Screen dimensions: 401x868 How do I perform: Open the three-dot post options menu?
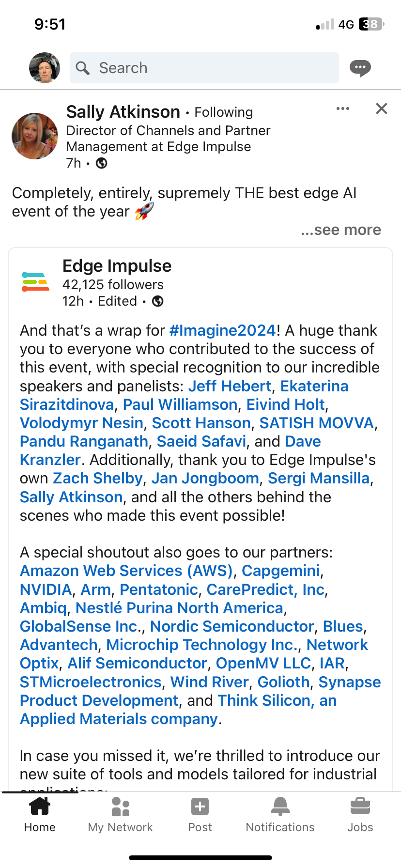(343, 108)
